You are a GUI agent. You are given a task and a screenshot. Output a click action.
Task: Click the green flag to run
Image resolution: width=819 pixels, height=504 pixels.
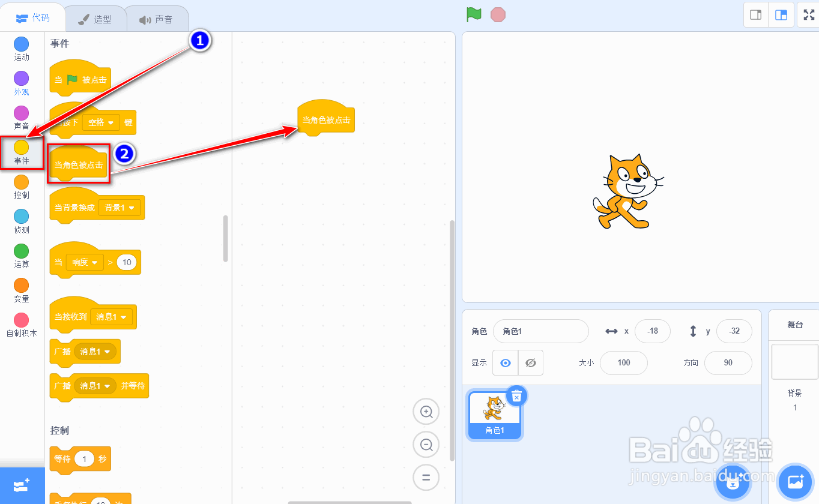[474, 14]
